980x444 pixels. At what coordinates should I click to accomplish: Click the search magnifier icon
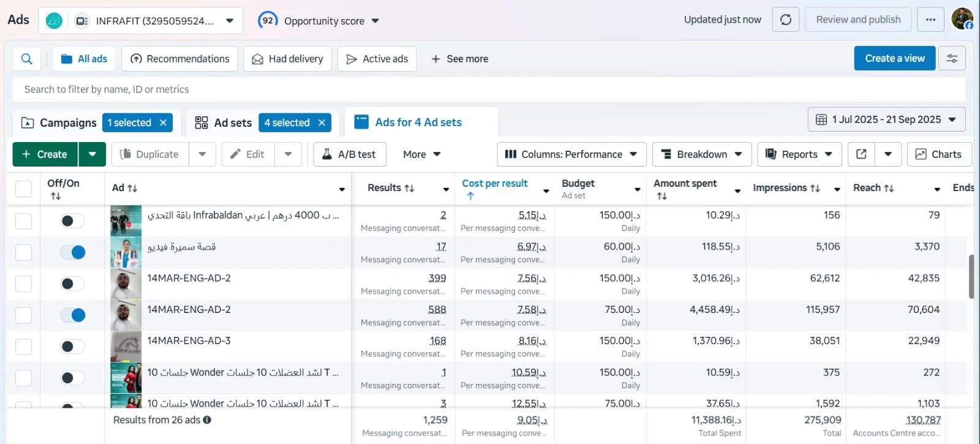pyautogui.click(x=27, y=59)
